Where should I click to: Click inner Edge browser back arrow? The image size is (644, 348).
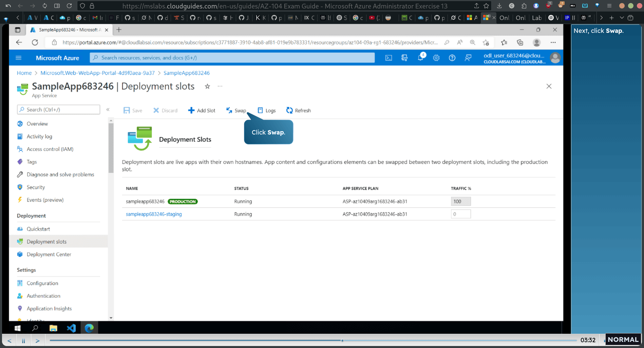pyautogui.click(x=19, y=42)
